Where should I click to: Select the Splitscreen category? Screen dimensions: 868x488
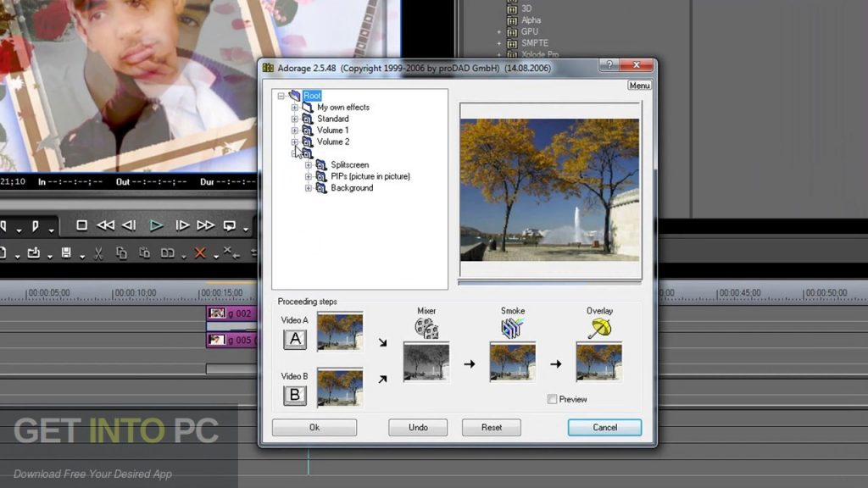pyautogui.click(x=350, y=165)
